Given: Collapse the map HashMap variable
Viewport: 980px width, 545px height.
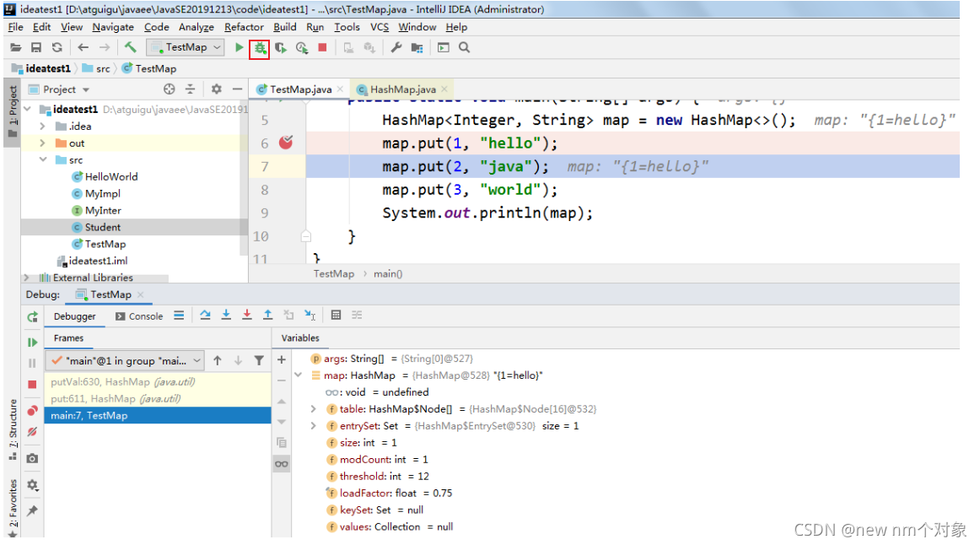Looking at the screenshot, I should pos(299,375).
